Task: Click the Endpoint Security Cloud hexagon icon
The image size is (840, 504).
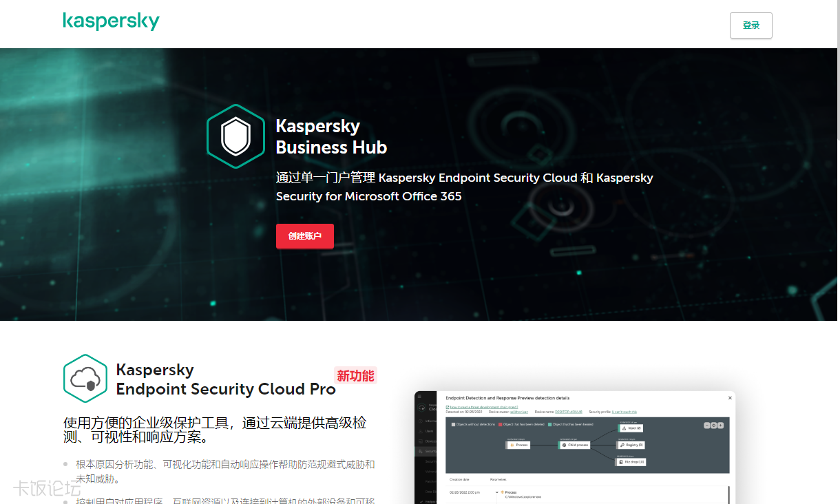Action: pos(85,378)
